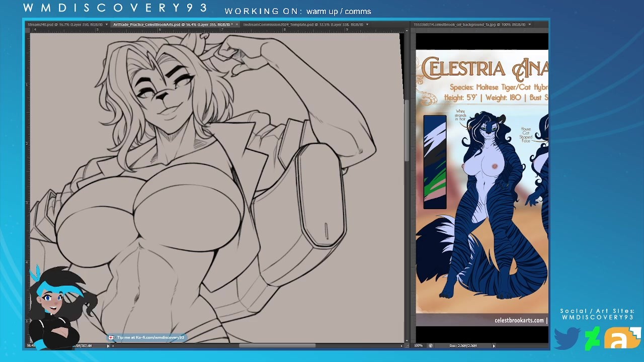This screenshot has width=644, height=362.
Task: Close the celestbrook background jpg tab
Action: tap(530, 24)
